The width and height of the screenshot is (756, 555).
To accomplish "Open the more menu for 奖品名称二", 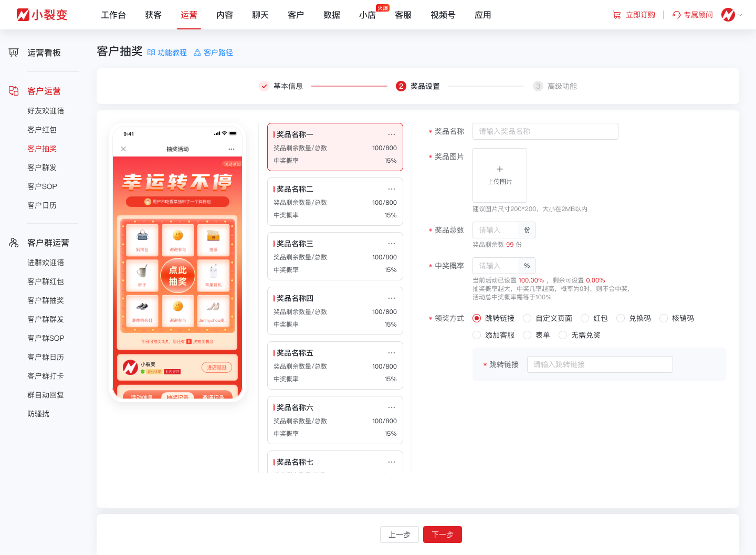I will pos(392,189).
